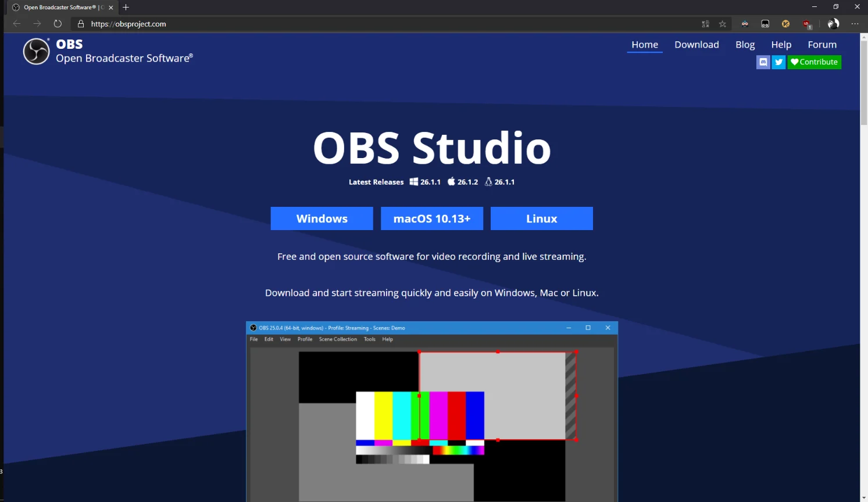Open the browser profile avatar
The image size is (868, 502).
click(x=833, y=24)
